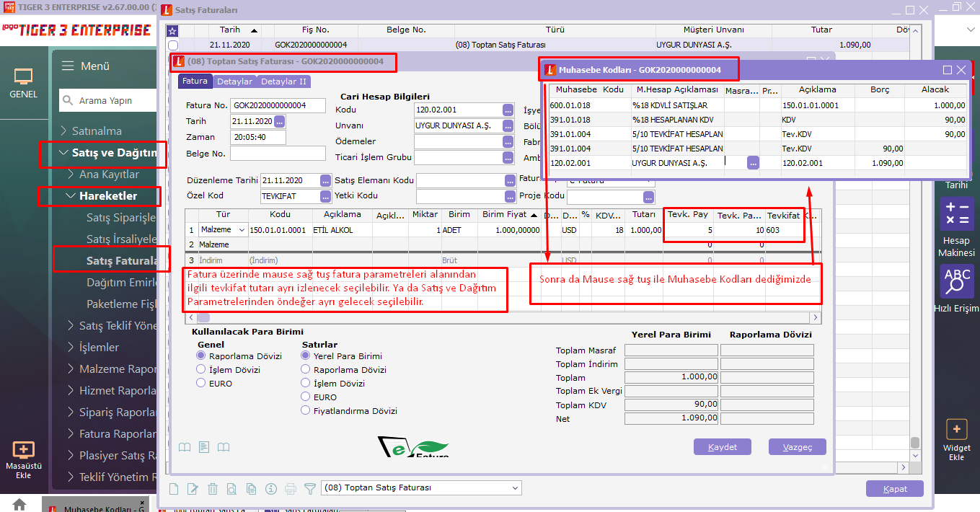Collapse the Satış ve Dağıtım node

63,153
